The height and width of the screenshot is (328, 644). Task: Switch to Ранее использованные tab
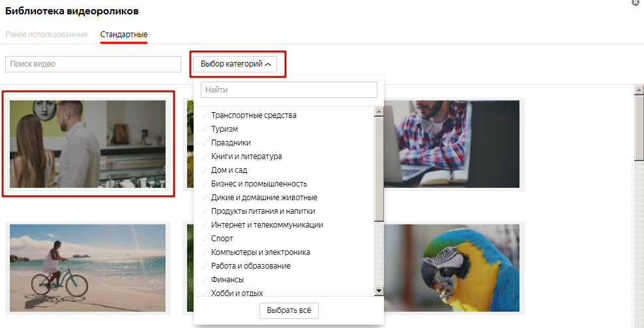click(46, 35)
